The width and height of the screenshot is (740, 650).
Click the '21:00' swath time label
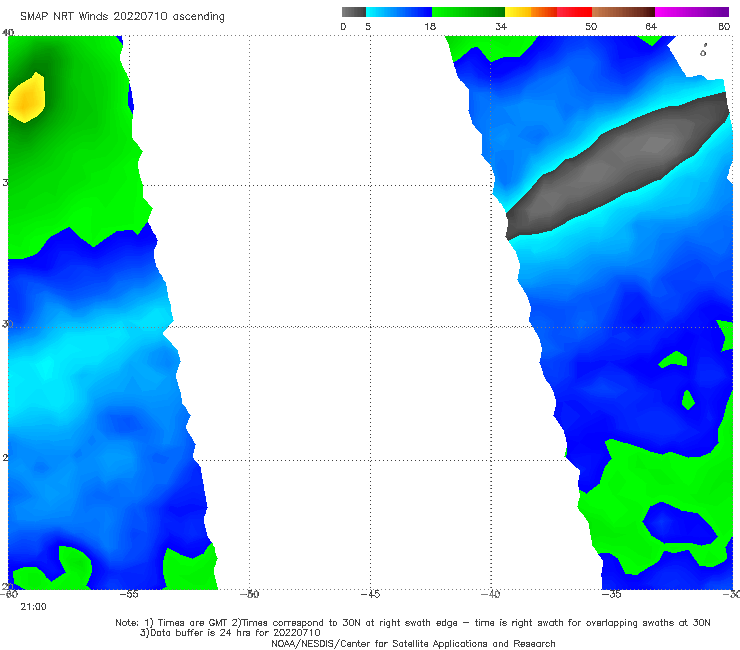point(33,607)
